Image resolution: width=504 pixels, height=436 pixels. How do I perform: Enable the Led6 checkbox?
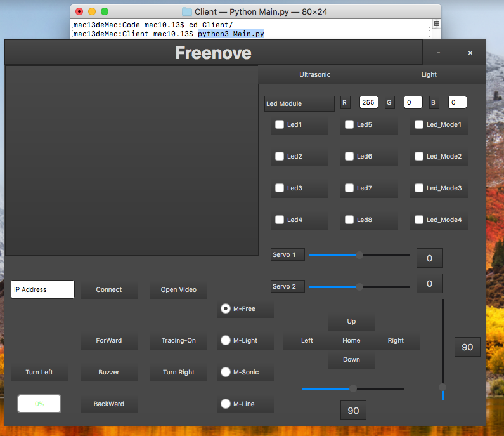point(349,156)
